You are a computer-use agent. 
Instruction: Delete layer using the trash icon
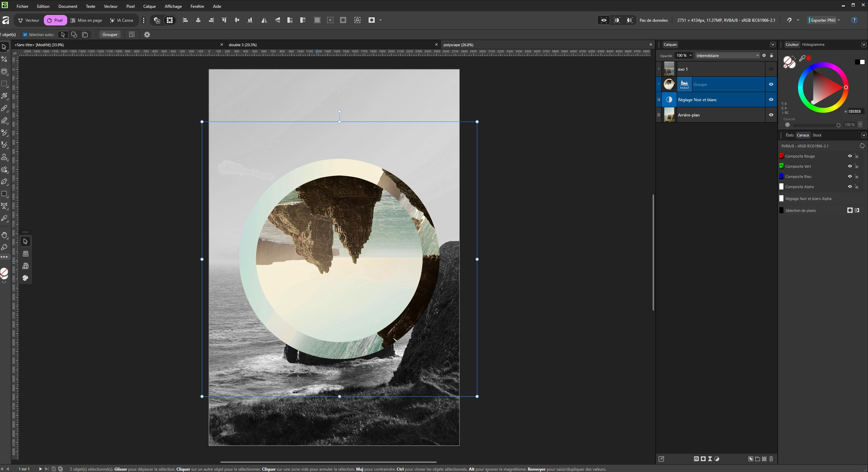click(x=771, y=459)
